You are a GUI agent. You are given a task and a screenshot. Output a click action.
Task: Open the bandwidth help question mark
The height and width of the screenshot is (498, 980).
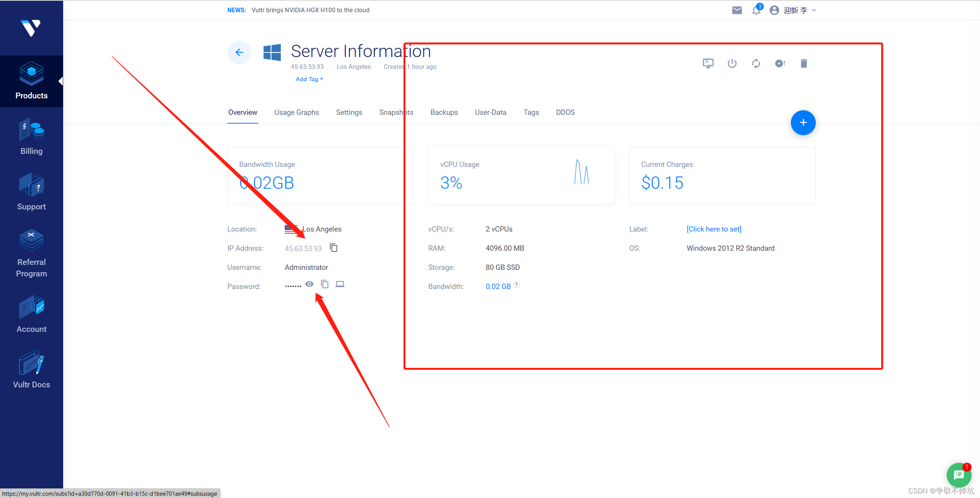tap(516, 284)
